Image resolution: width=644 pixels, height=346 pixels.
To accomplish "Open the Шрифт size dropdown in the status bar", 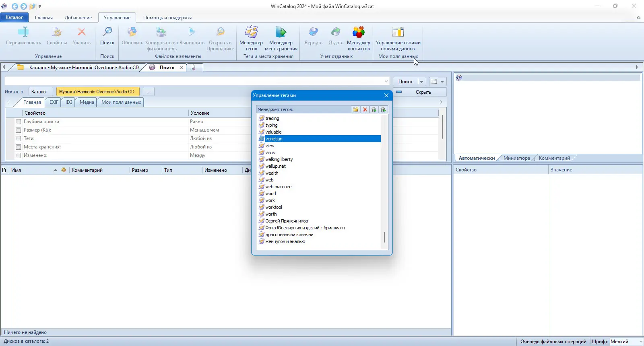I will click(x=640, y=342).
